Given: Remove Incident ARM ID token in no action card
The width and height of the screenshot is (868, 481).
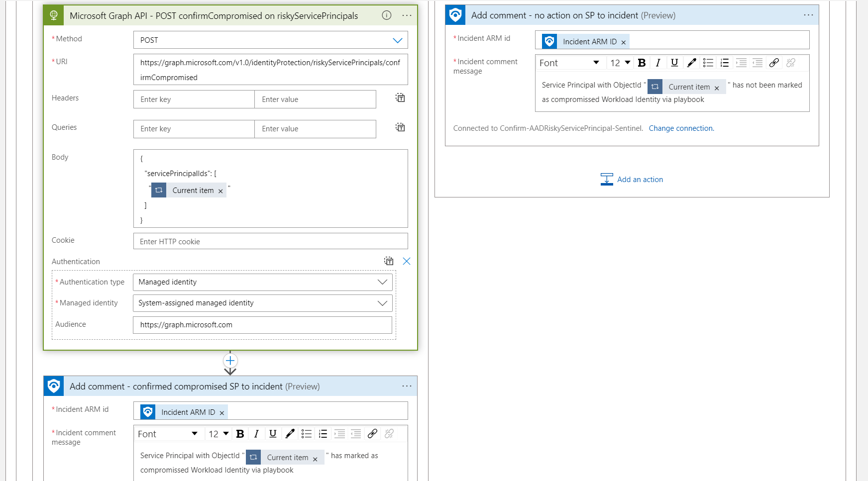Looking at the screenshot, I should [x=623, y=42].
